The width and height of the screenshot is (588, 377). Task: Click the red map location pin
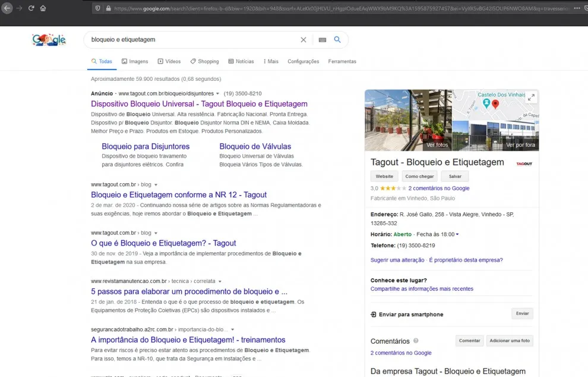[495, 104]
